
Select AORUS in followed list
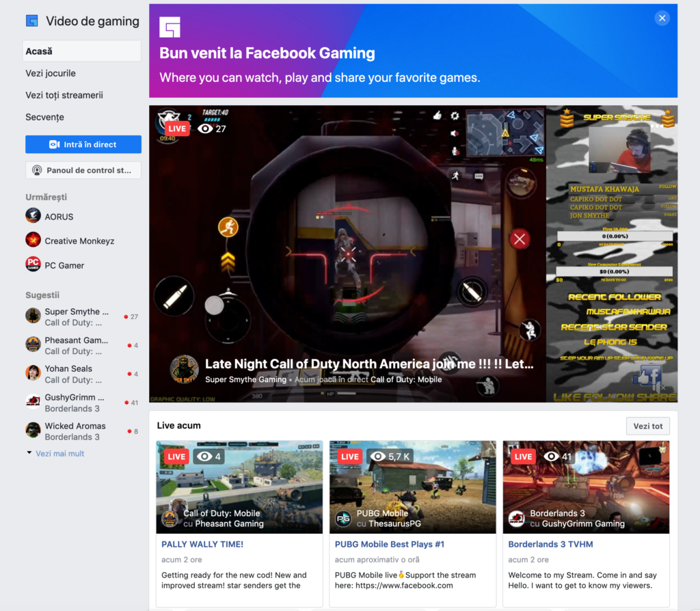59,217
